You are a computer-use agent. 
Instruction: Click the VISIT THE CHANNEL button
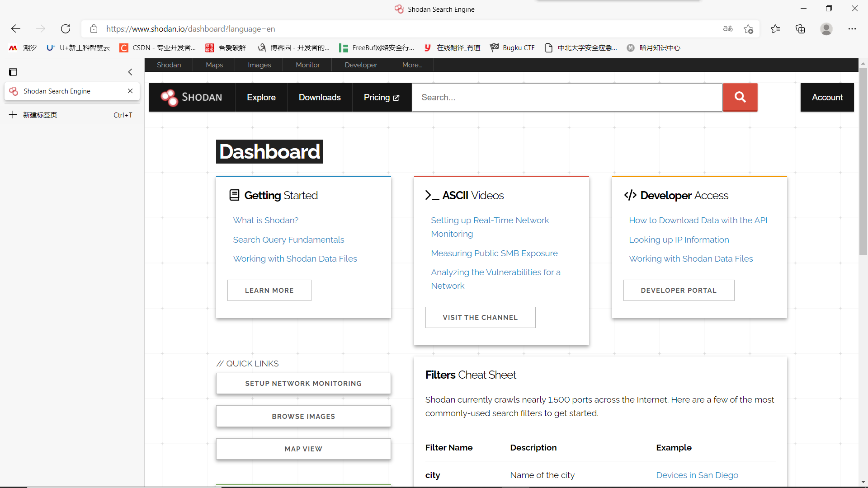pos(480,317)
